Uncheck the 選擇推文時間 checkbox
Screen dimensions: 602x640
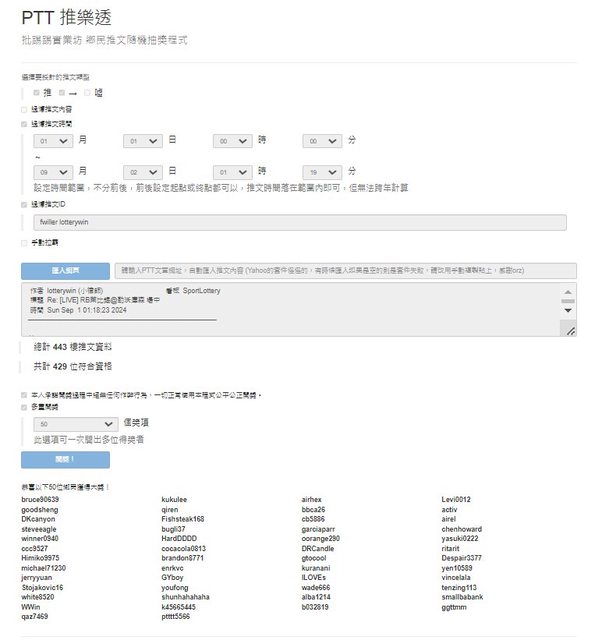(x=24, y=124)
